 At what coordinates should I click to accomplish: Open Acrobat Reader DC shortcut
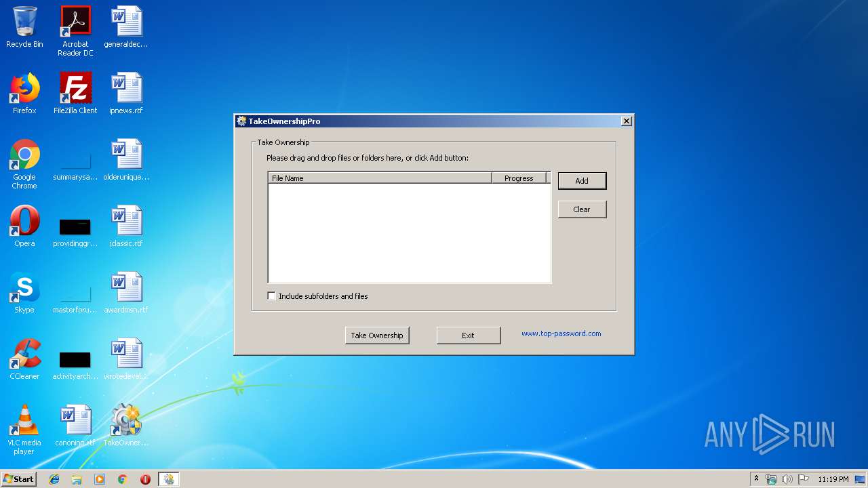[x=75, y=31]
